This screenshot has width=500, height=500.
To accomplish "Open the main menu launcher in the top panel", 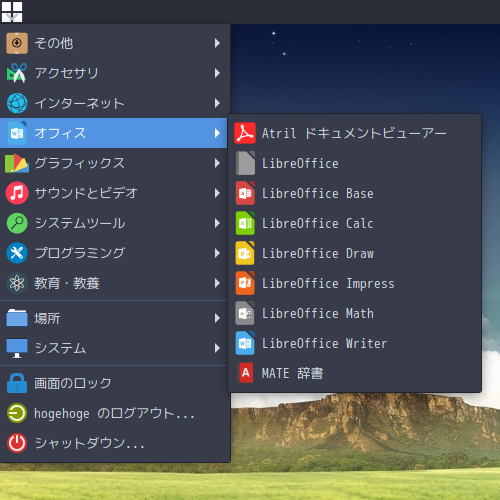I will point(12,12).
